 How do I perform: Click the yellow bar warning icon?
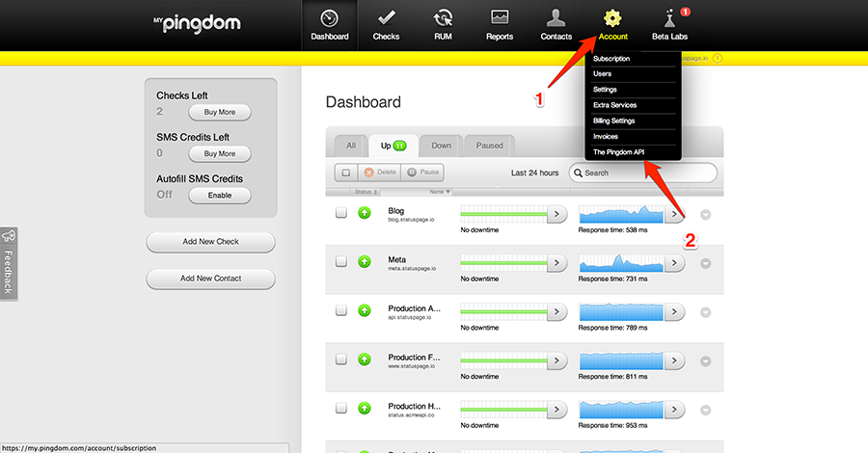[718, 58]
